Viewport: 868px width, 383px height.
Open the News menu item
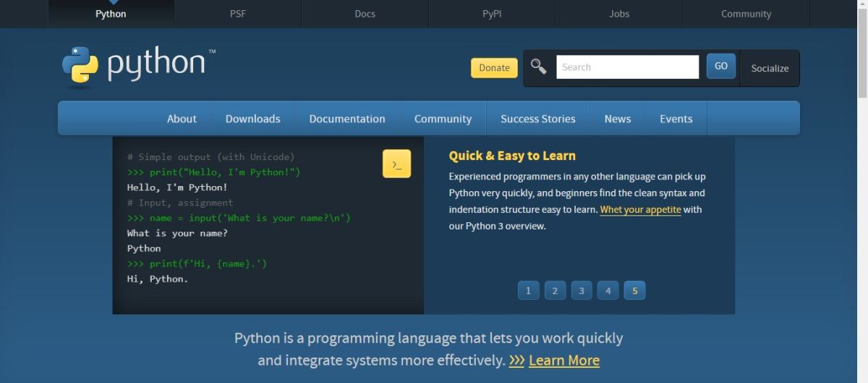tap(618, 119)
